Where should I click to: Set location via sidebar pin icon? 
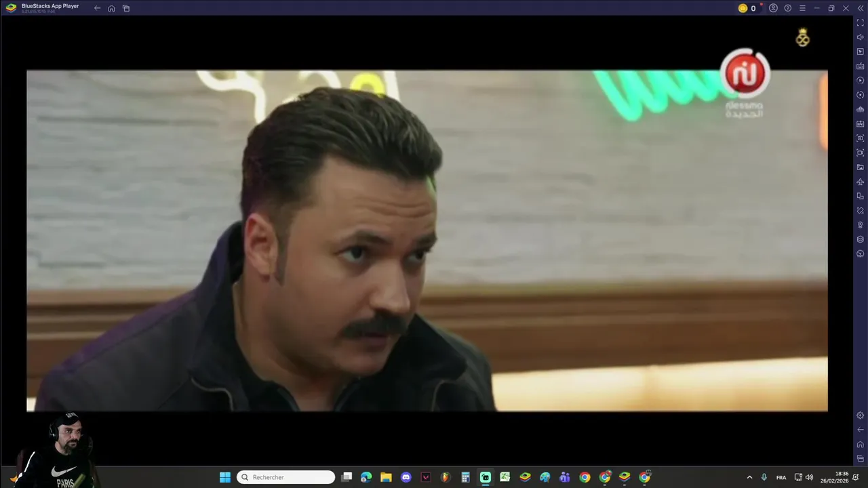click(x=860, y=225)
